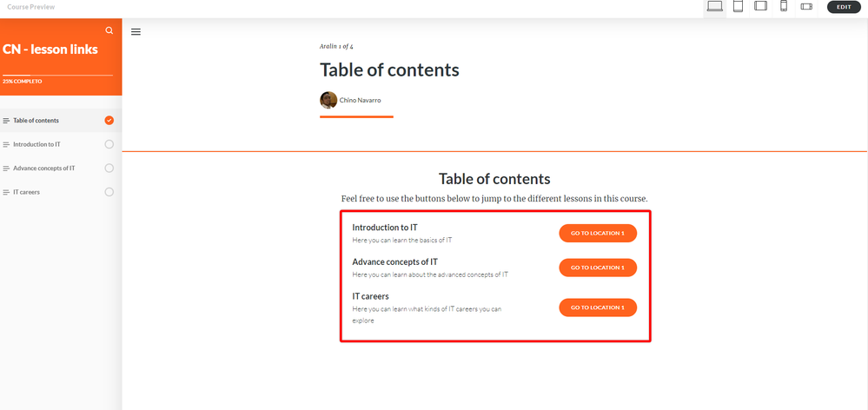Open Advance concepts of IT lesson in sidebar
Viewport: 868px width, 410px height.
tap(43, 169)
